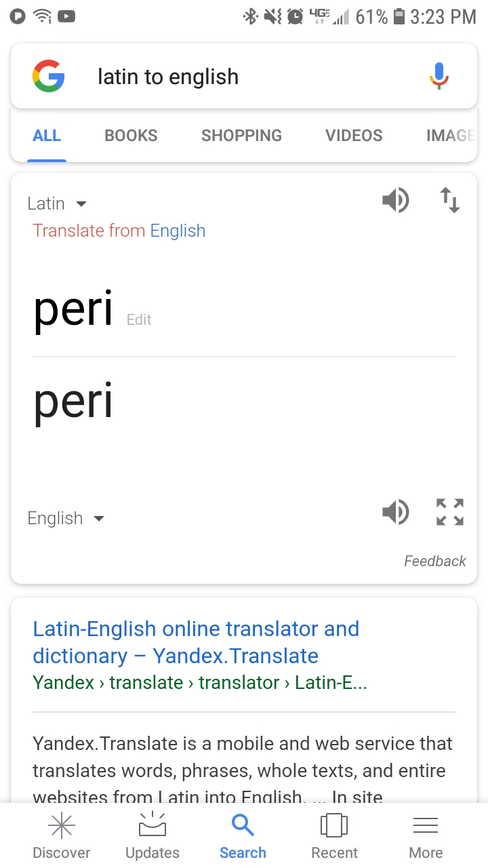The width and height of the screenshot is (488, 868).
Task: Open the Yandex.Translate Latin-English result link
Action: (196, 642)
